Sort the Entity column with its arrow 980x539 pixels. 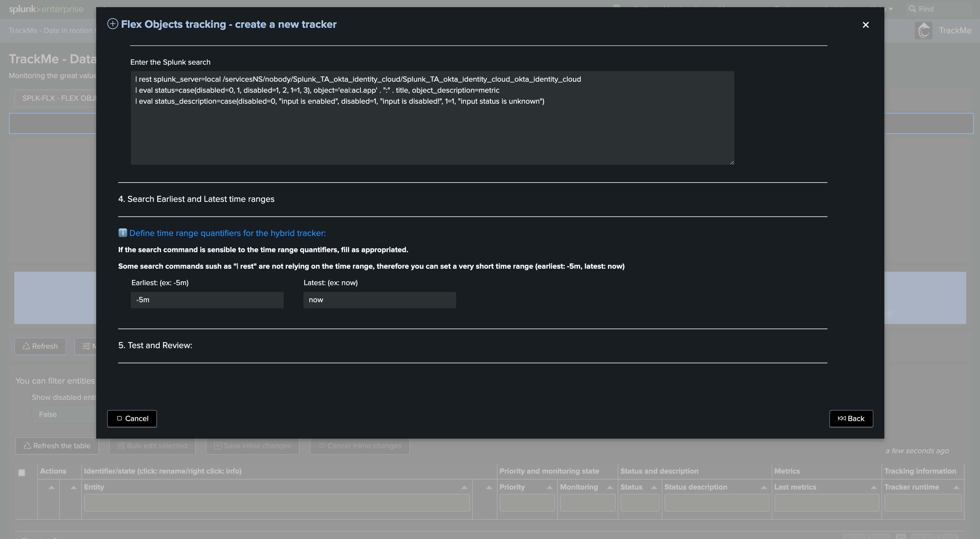click(464, 488)
